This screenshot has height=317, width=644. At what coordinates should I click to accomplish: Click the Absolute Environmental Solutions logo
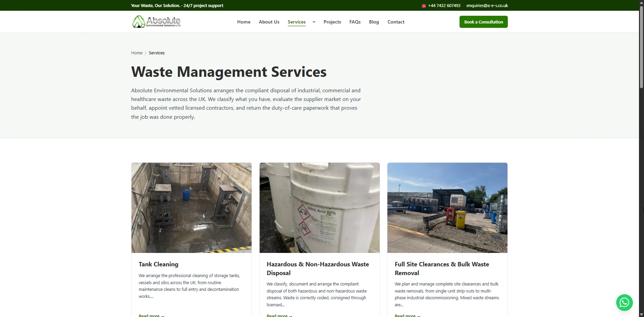click(x=156, y=22)
